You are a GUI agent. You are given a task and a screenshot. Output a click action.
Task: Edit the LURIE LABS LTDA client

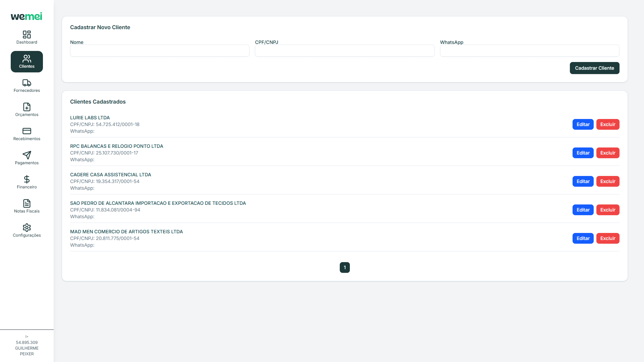[583, 124]
